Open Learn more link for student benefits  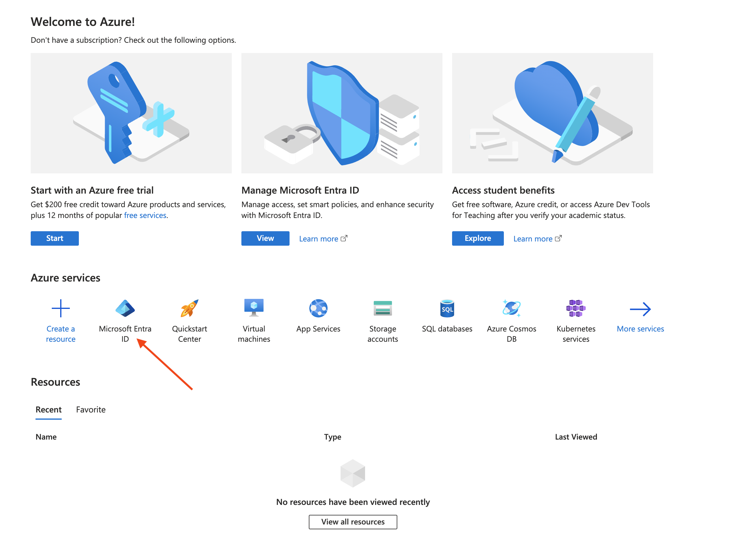[x=537, y=239]
